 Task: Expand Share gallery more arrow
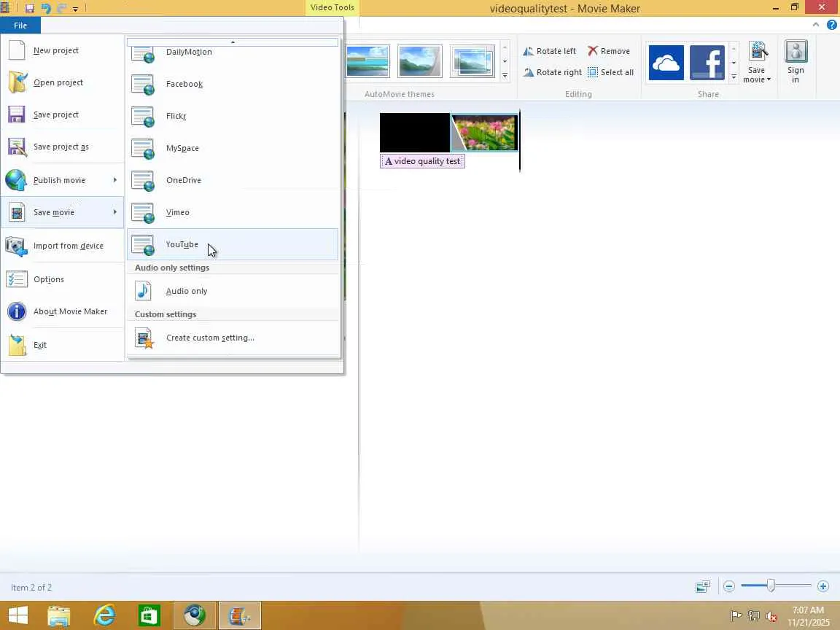click(734, 77)
